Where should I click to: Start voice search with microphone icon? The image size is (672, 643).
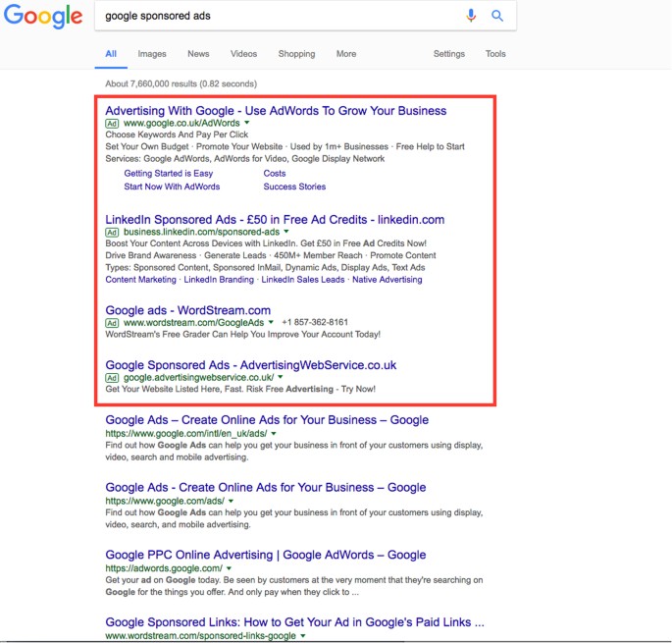point(471,16)
